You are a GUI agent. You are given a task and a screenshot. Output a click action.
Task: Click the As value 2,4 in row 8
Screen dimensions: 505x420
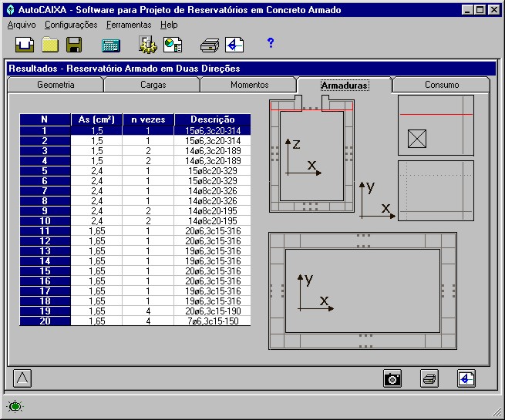tap(96, 201)
